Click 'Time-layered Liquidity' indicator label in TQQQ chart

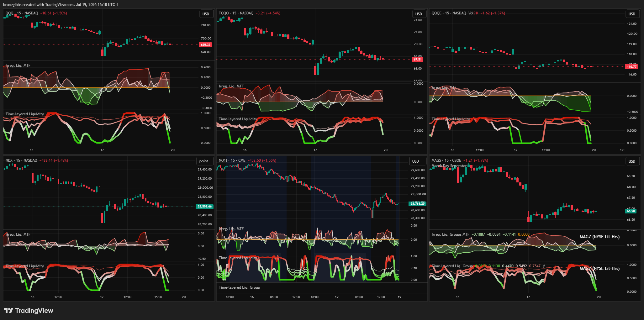pyautogui.click(x=238, y=119)
